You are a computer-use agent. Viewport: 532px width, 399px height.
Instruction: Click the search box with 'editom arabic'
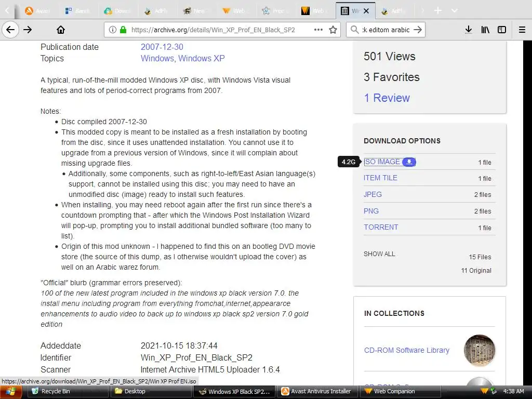(386, 30)
